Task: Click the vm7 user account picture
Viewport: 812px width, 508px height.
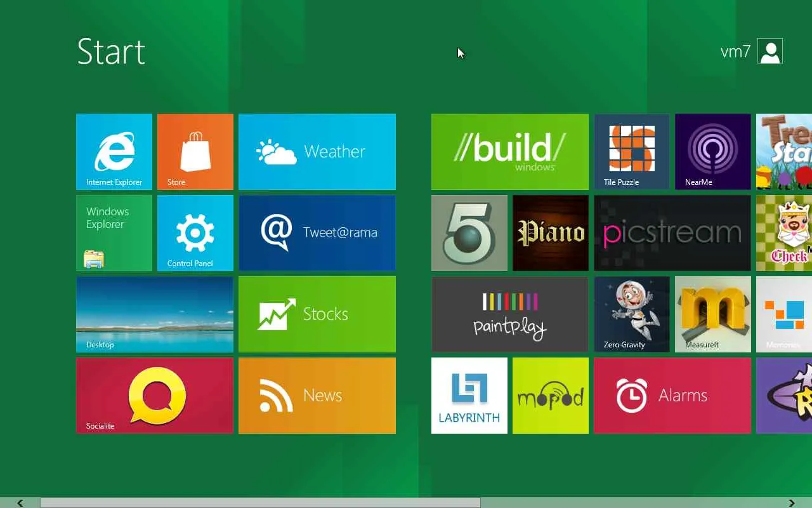Action: [770, 51]
